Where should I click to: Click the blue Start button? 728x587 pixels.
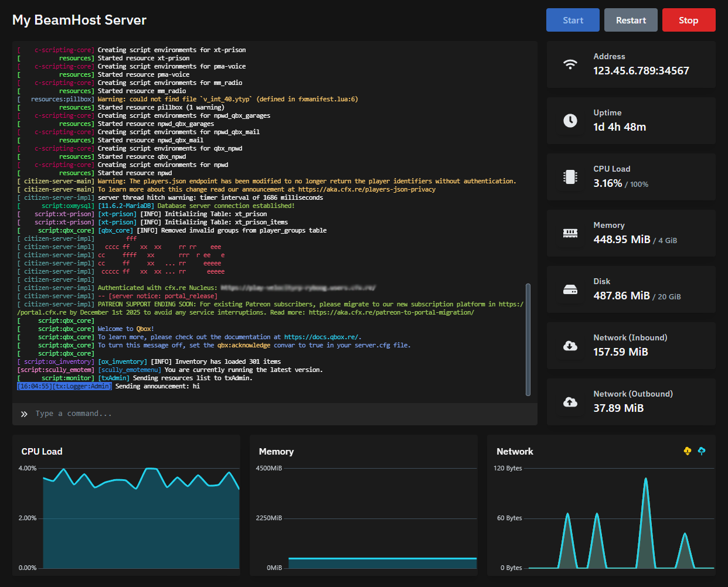click(x=573, y=20)
